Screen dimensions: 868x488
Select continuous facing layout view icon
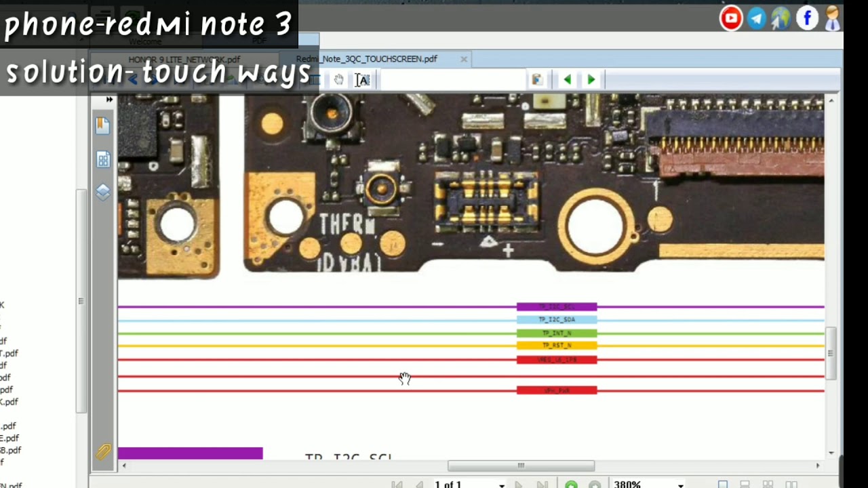(x=791, y=485)
